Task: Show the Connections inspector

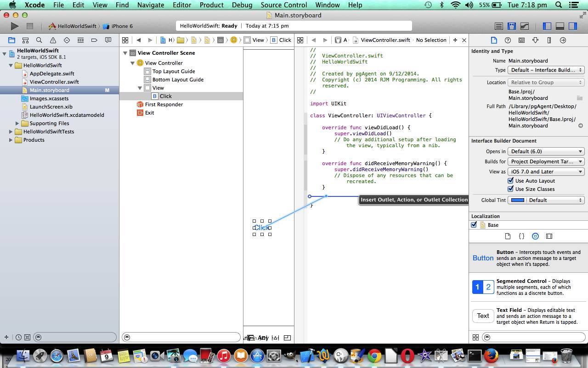Action: 563,40
